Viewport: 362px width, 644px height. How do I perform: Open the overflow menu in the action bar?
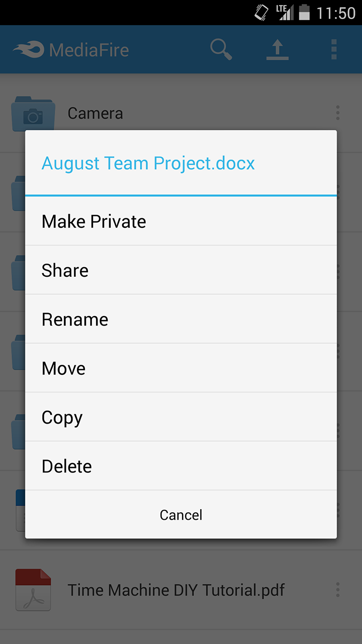pyautogui.click(x=334, y=49)
